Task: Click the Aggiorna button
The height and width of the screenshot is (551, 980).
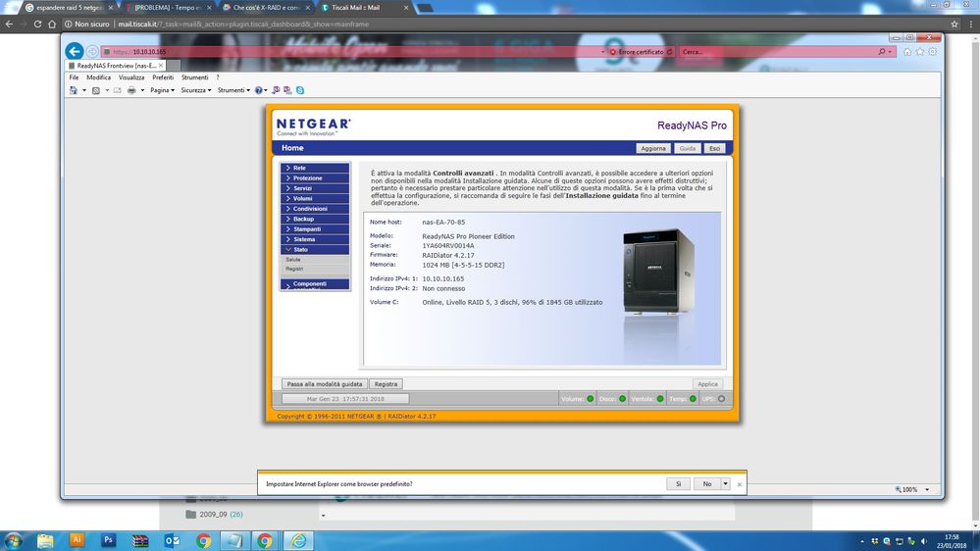Action: point(653,149)
